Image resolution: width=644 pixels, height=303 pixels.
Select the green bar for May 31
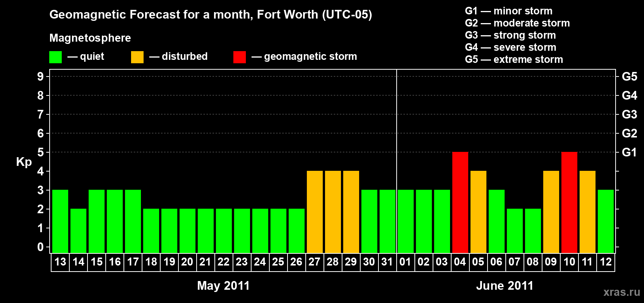tap(388, 221)
